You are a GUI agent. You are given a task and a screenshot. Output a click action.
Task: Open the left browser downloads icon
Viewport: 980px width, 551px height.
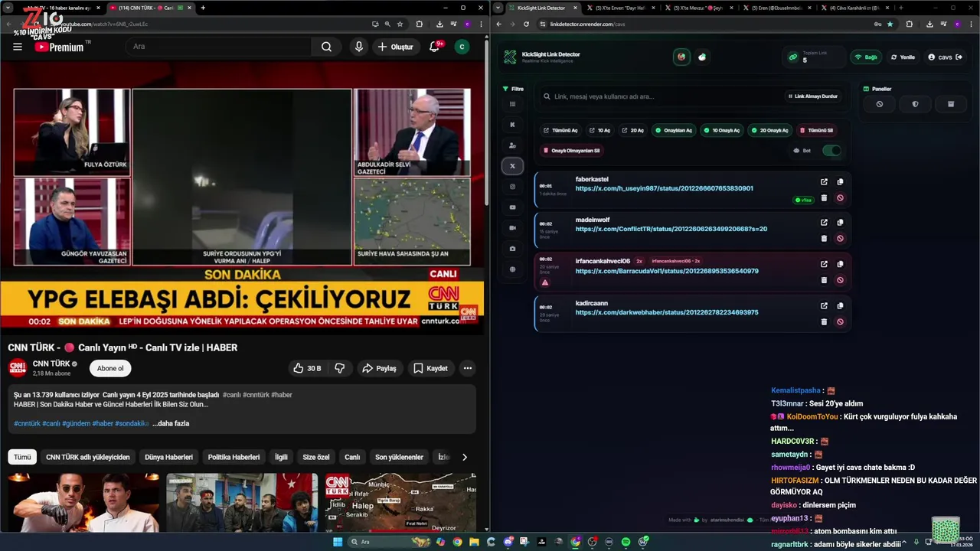coord(439,24)
